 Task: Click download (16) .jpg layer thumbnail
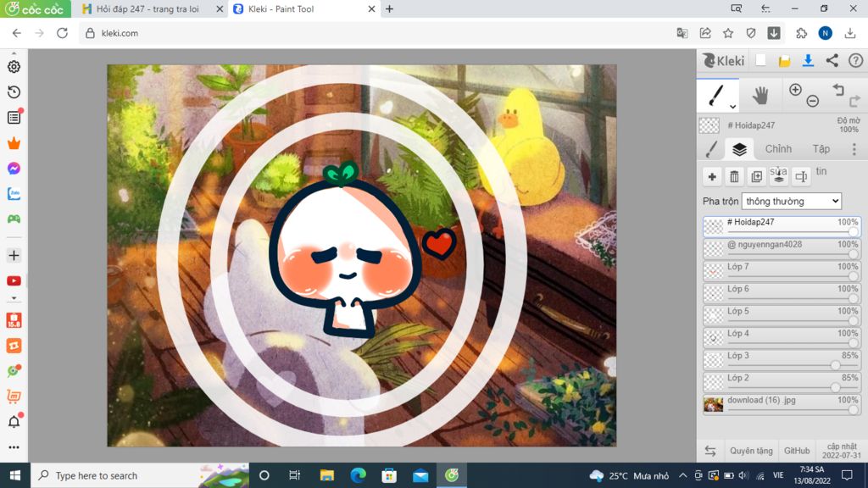coord(713,404)
